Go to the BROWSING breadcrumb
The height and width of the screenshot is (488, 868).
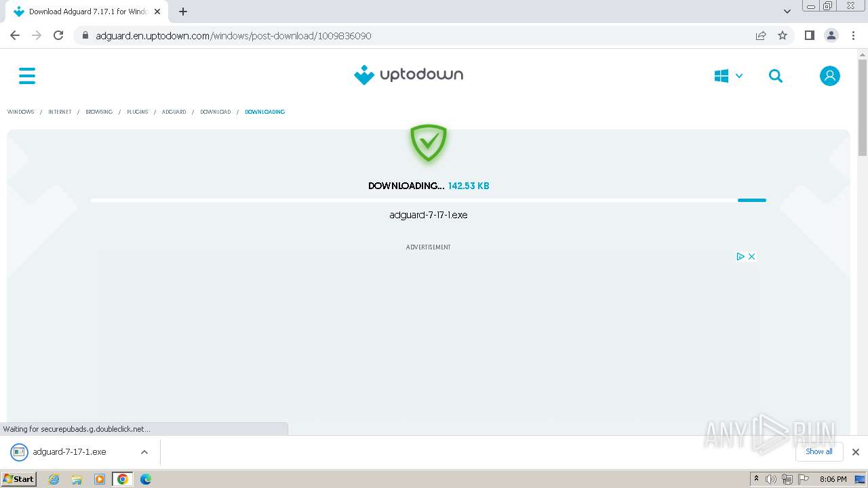(99, 112)
